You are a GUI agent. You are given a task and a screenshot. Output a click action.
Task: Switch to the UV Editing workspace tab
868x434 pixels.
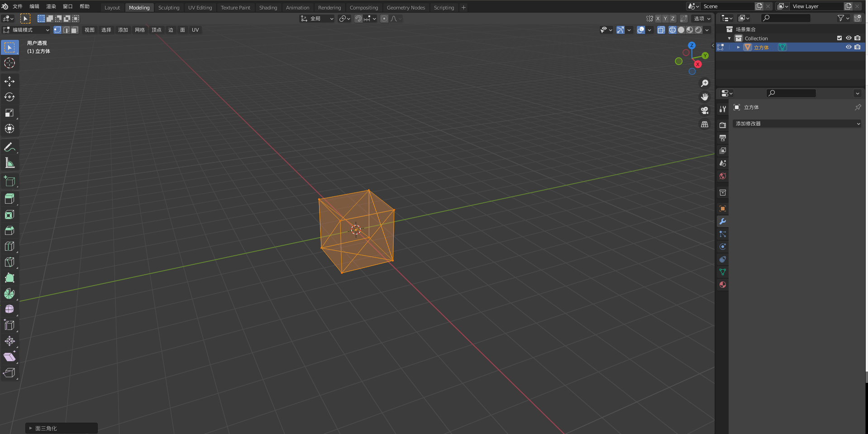pos(200,8)
